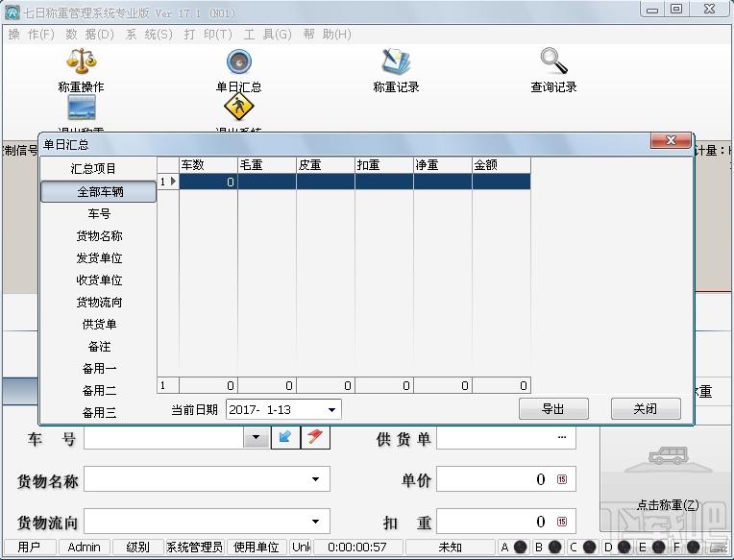Open the 当前日期 date dropdown

coord(331,410)
